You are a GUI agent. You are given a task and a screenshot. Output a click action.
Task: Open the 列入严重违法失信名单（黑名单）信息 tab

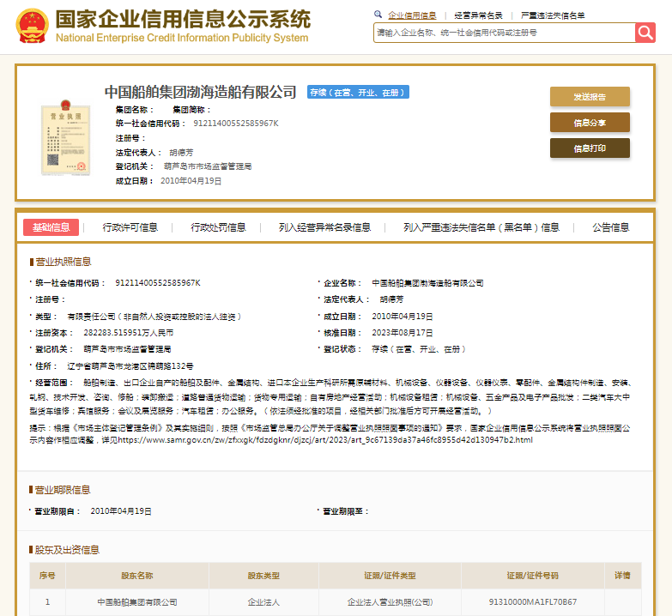[x=481, y=227]
